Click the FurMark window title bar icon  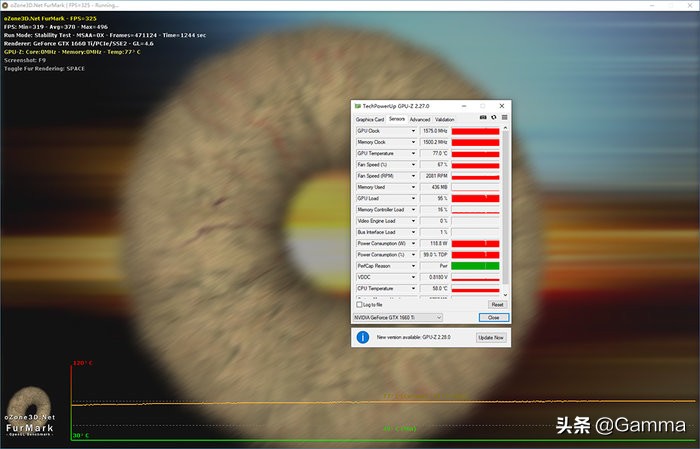(5, 5)
